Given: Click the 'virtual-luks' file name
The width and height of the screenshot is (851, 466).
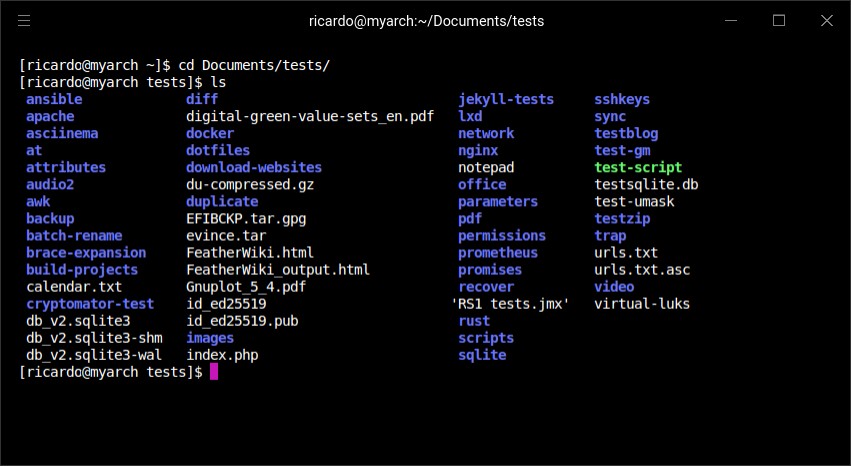Looking at the screenshot, I should pyautogui.click(x=642, y=304).
